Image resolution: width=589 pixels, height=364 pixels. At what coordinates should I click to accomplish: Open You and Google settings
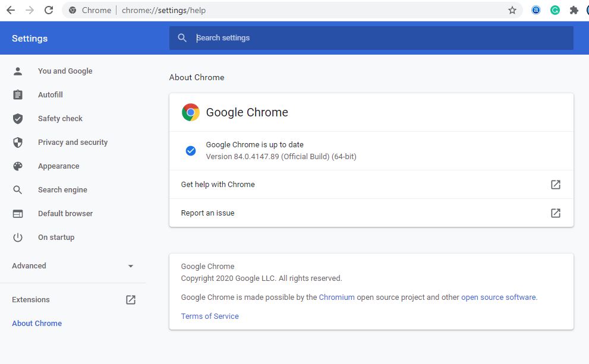(65, 71)
